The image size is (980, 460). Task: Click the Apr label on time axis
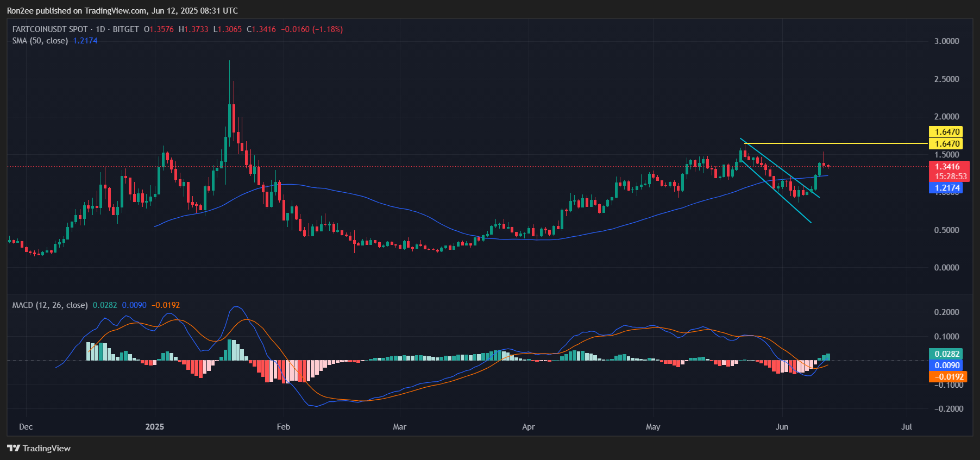pyautogui.click(x=528, y=427)
